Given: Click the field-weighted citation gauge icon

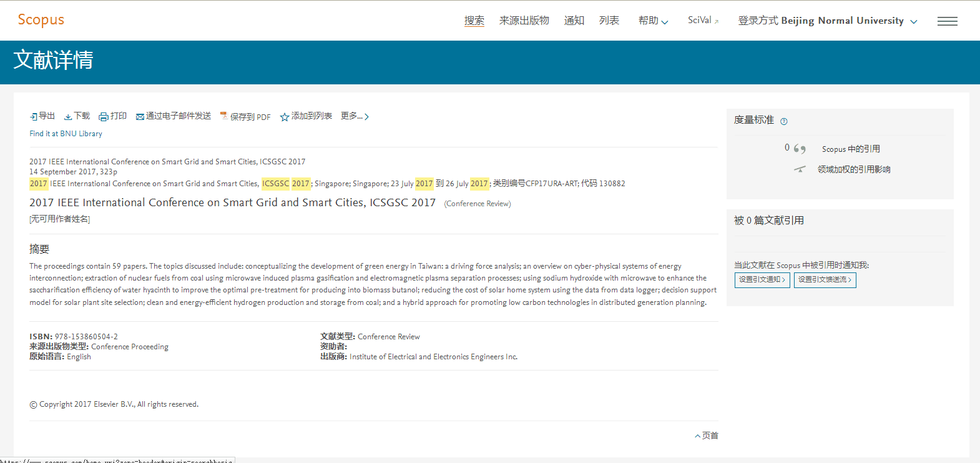Looking at the screenshot, I should click(x=800, y=169).
